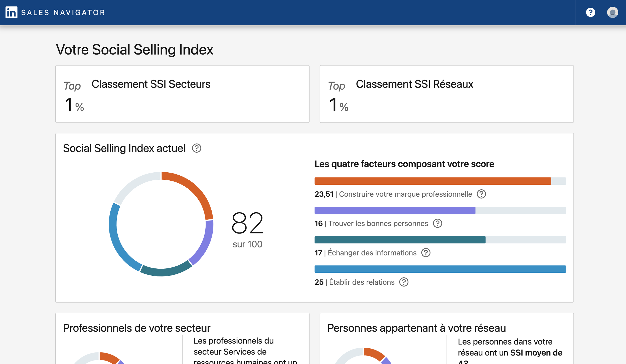Click the blue Établir des relations bar

tap(440, 269)
